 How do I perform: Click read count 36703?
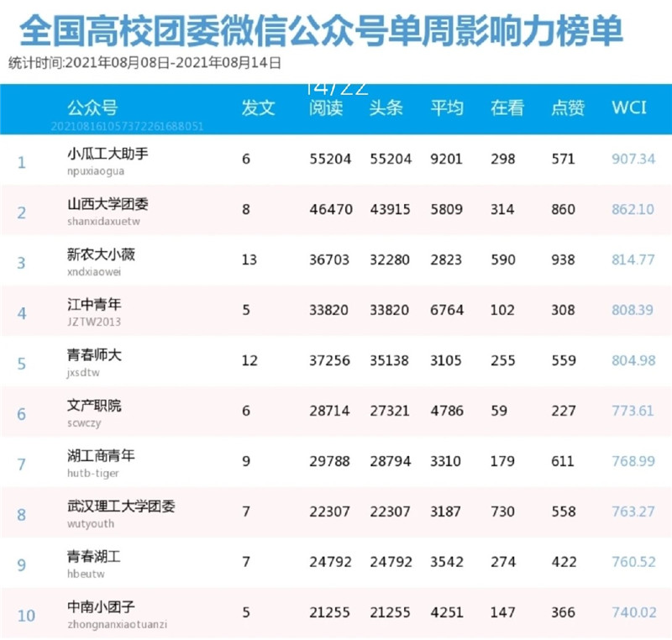coord(329,260)
